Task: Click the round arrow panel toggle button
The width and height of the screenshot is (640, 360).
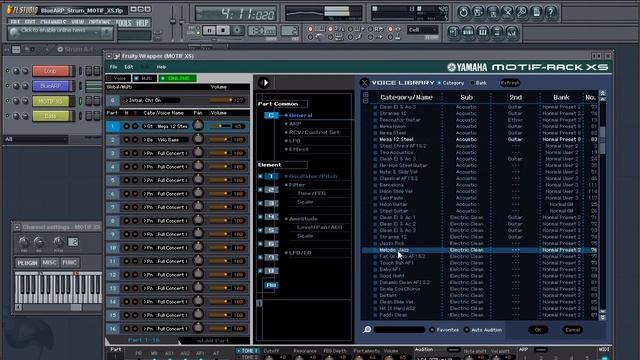Action: [x=264, y=83]
